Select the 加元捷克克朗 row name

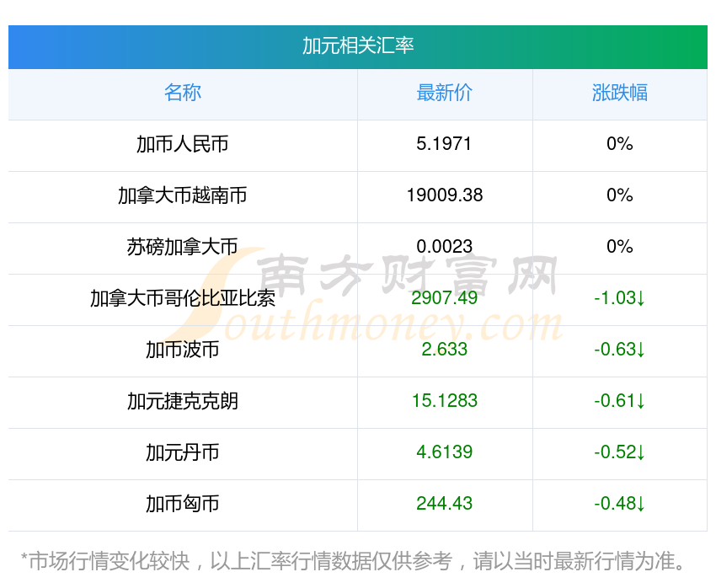(x=183, y=401)
